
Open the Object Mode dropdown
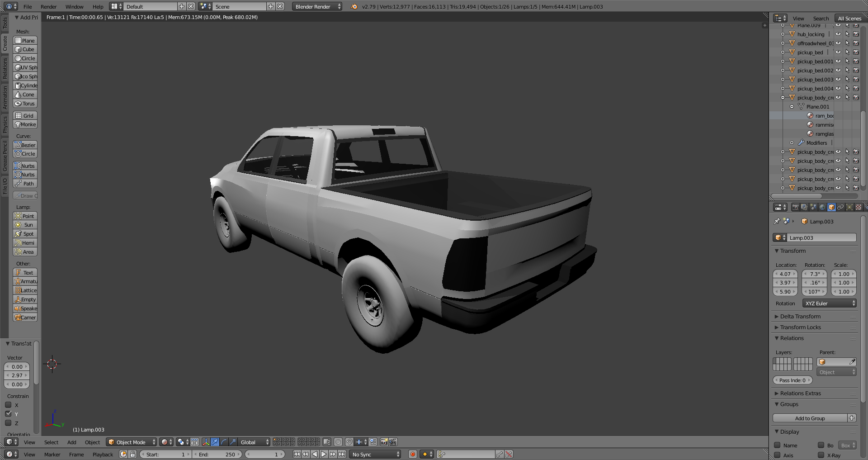pos(132,442)
